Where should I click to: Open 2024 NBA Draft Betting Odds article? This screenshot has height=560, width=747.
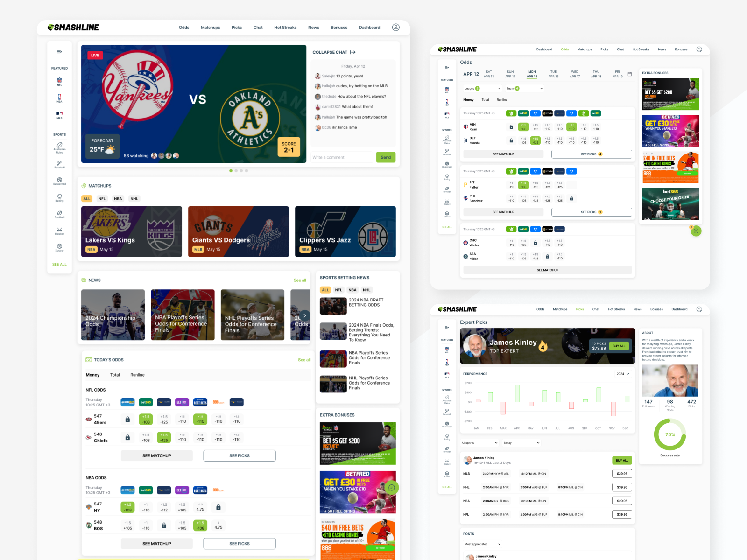358,306
